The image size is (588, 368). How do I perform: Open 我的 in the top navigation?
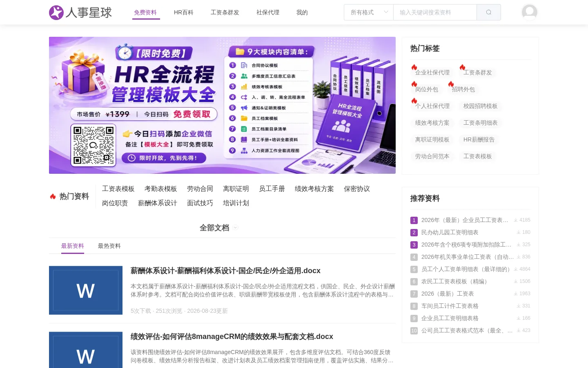302,12
